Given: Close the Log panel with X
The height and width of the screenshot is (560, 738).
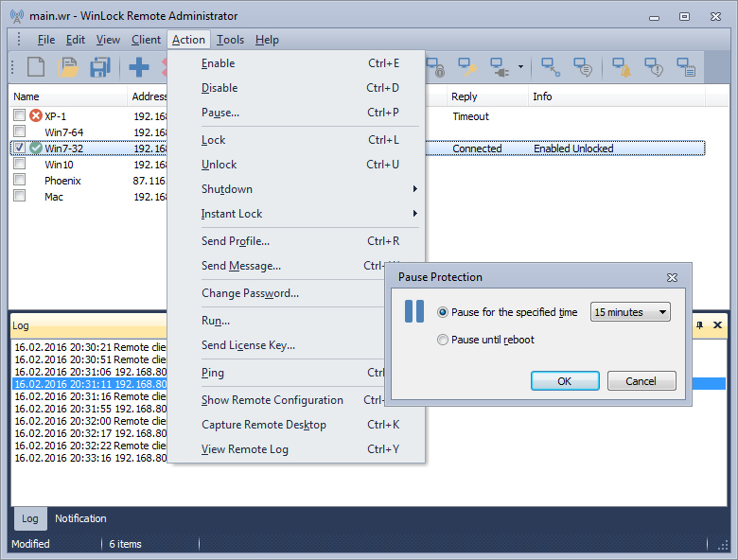Looking at the screenshot, I should (717, 324).
